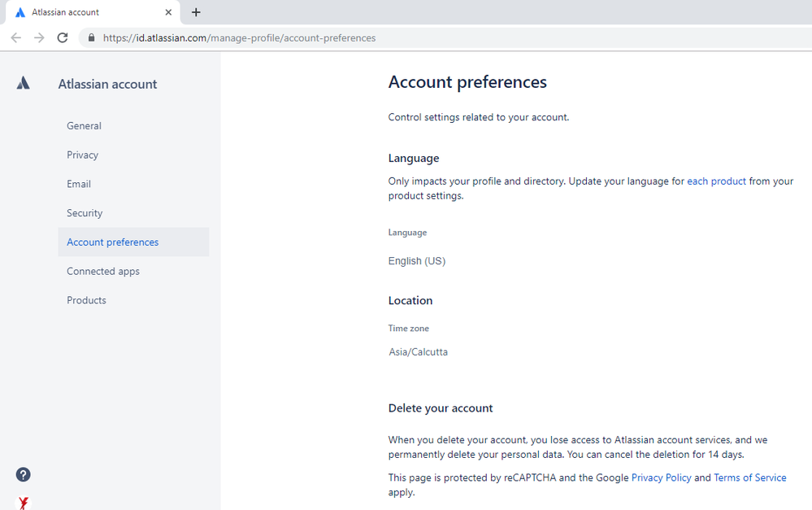812x510 pixels.
Task: Click the address bar URL
Action: [x=239, y=38]
